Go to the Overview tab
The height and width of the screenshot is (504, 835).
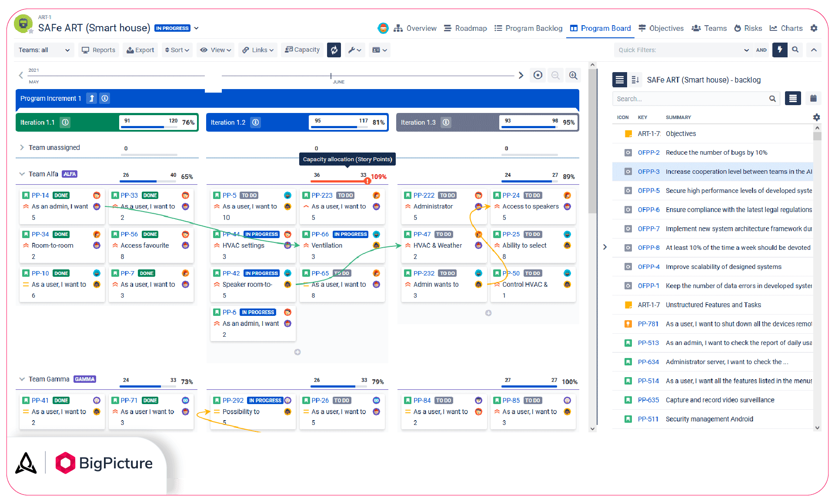415,28
